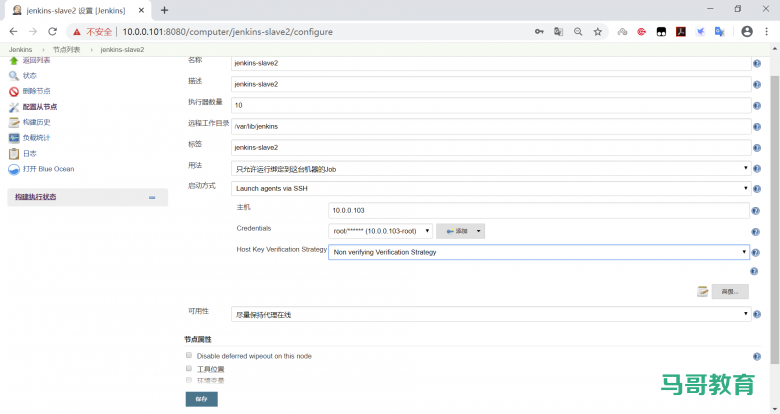Click the labels input field
Viewport: 780px width, 414px height.
[x=491, y=147]
